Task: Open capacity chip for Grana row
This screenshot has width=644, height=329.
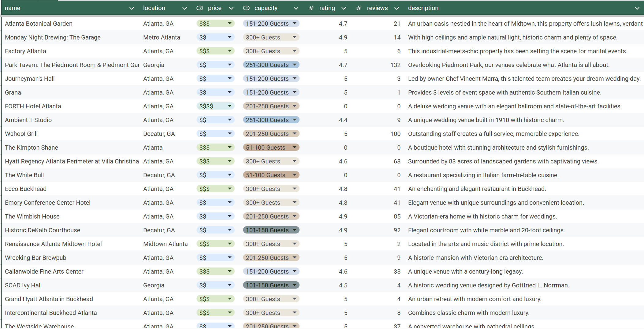Action: (271, 92)
